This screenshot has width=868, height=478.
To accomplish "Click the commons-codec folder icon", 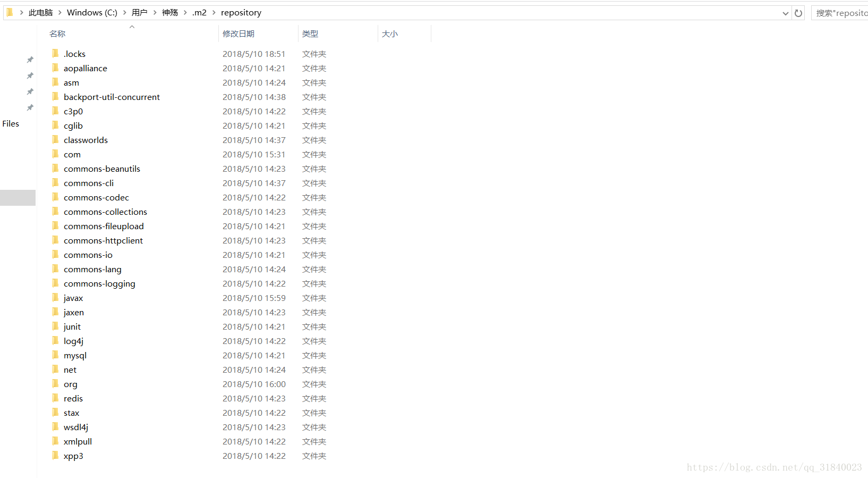I will pos(55,197).
